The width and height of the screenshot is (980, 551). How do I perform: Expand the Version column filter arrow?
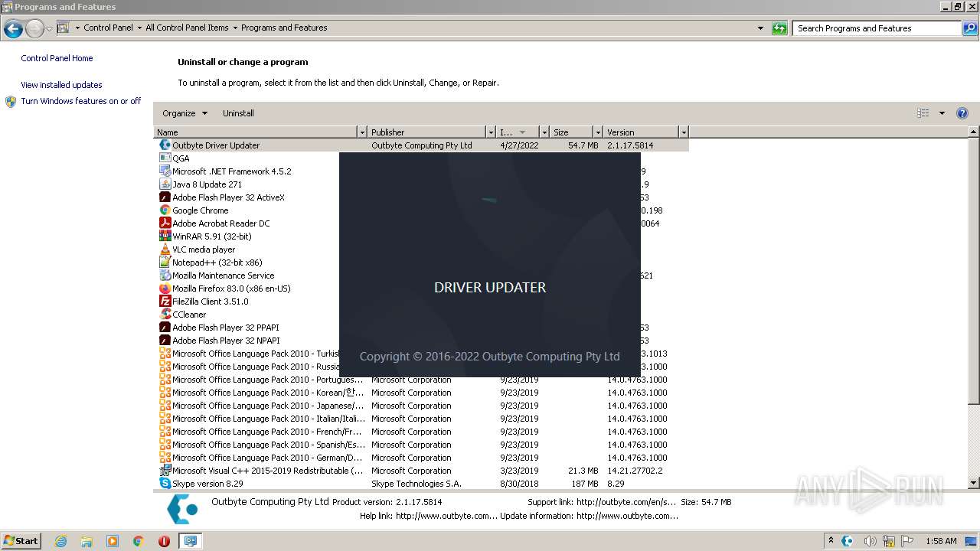point(684,132)
